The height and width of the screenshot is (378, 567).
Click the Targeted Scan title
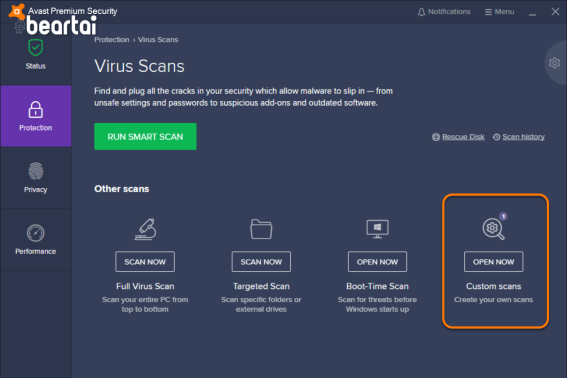[261, 286]
